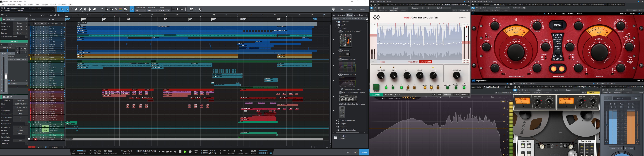This screenshot has width=644, height=156.
Task: Toggle parallel comp. on Weiss compressor
Action: pyautogui.click(x=456, y=88)
